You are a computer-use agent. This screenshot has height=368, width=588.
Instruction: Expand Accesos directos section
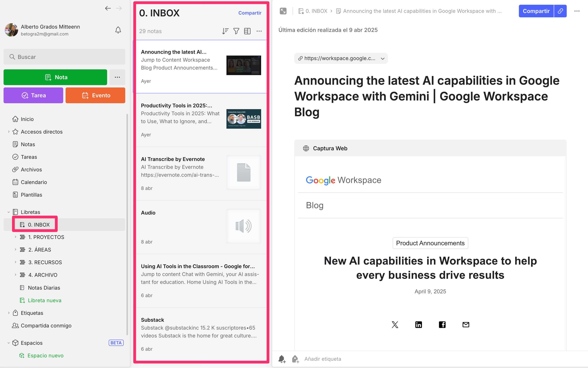click(9, 132)
